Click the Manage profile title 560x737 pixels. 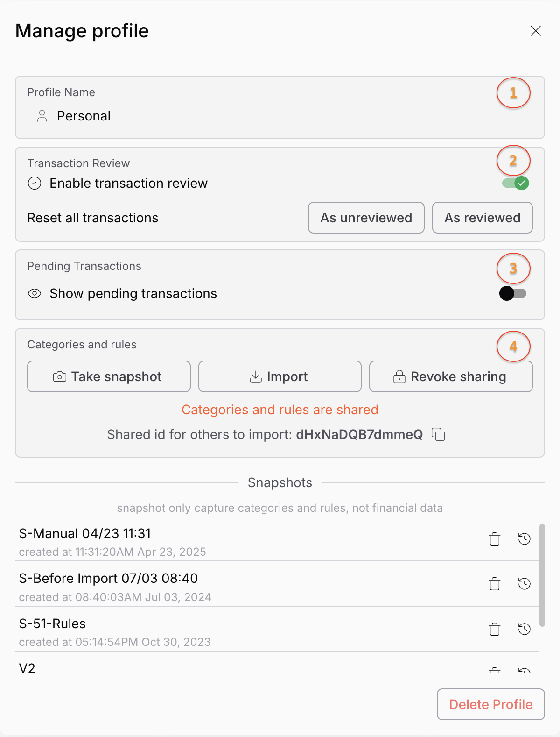(82, 31)
